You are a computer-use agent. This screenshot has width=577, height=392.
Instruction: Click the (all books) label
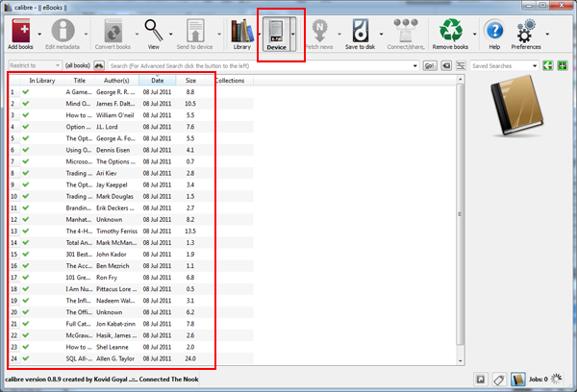click(78, 66)
